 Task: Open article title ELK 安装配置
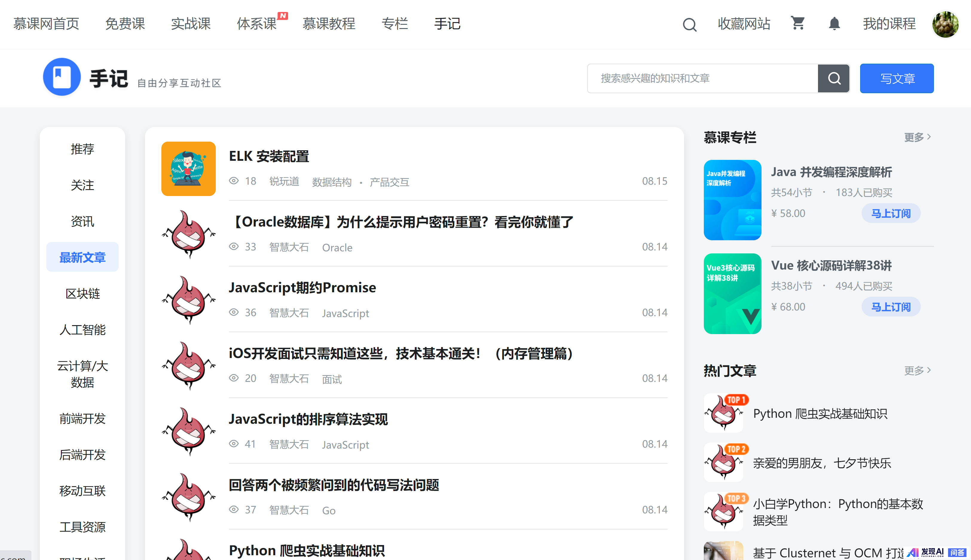point(269,157)
